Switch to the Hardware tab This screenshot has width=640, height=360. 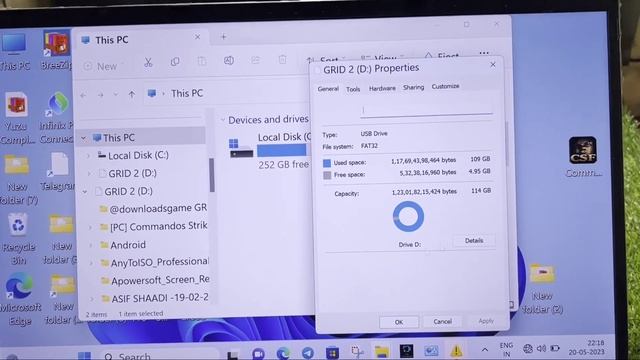pyautogui.click(x=382, y=88)
